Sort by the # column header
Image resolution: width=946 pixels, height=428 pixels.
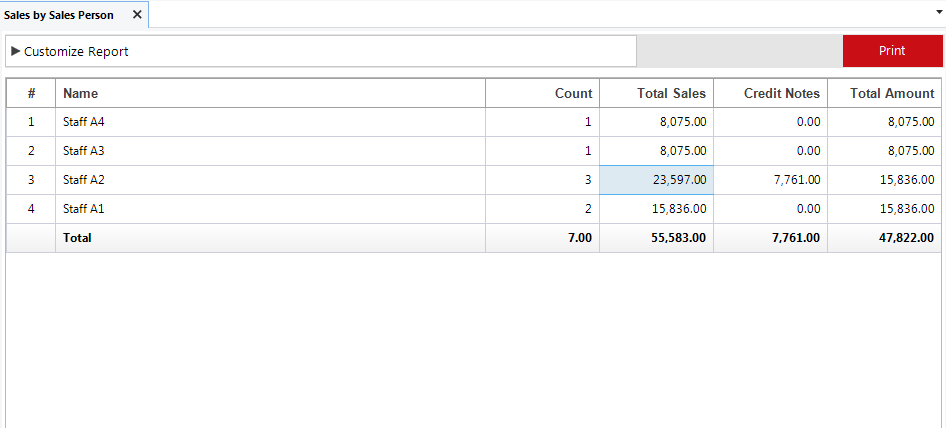coord(31,93)
